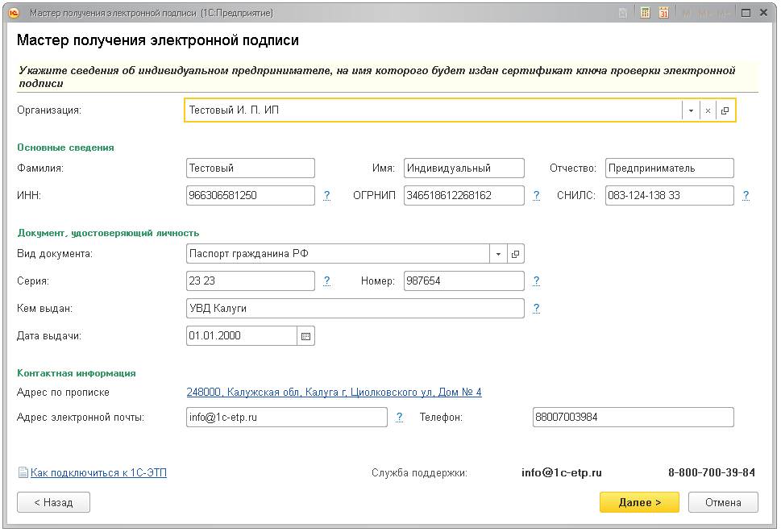Show the help hint for Кем выдан

[x=536, y=308]
